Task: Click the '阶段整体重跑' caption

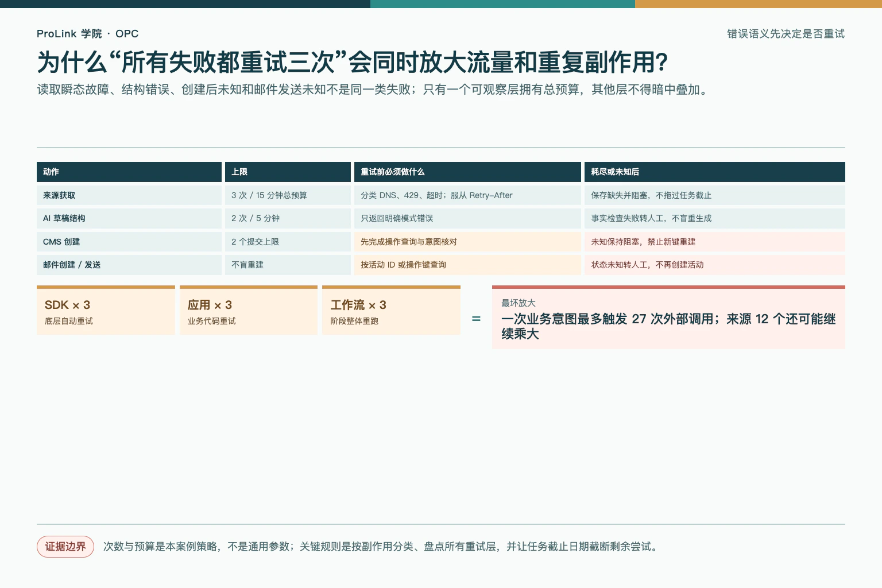Action: point(354,321)
